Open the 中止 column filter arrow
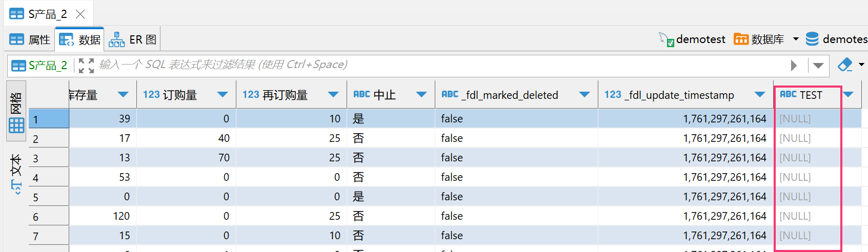The image size is (868, 252). [x=421, y=94]
